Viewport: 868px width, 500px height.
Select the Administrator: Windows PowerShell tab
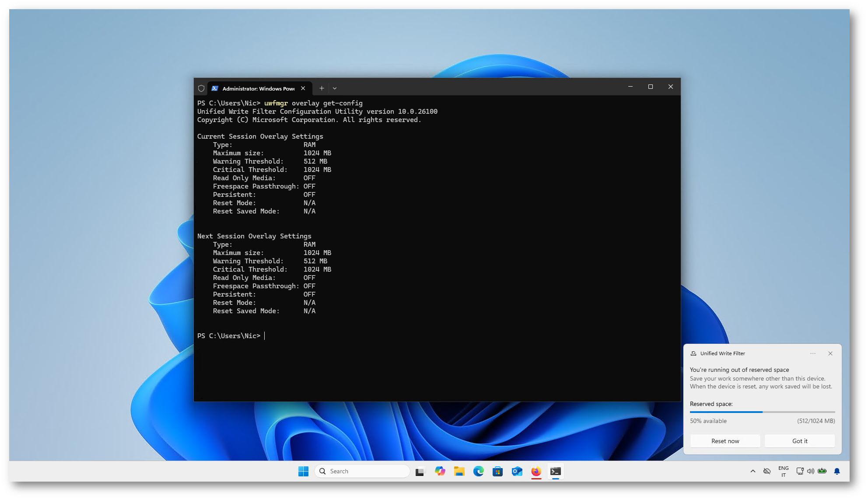[260, 88]
